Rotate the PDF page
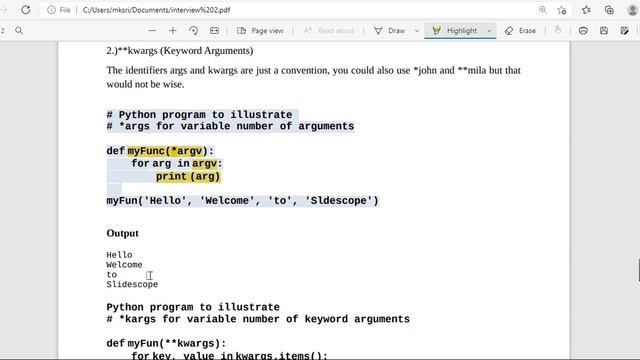 coord(193,31)
